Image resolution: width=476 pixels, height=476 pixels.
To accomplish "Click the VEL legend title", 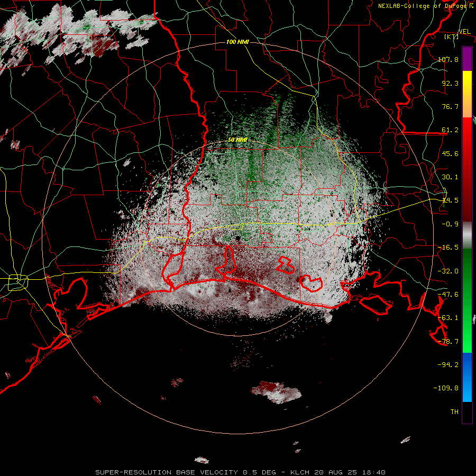I will (464, 31).
